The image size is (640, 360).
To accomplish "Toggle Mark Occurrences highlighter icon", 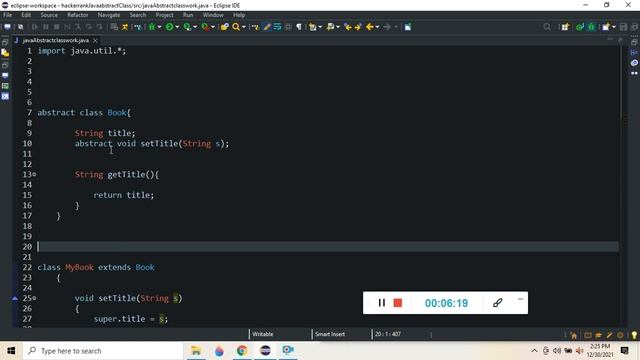I will click(x=267, y=27).
